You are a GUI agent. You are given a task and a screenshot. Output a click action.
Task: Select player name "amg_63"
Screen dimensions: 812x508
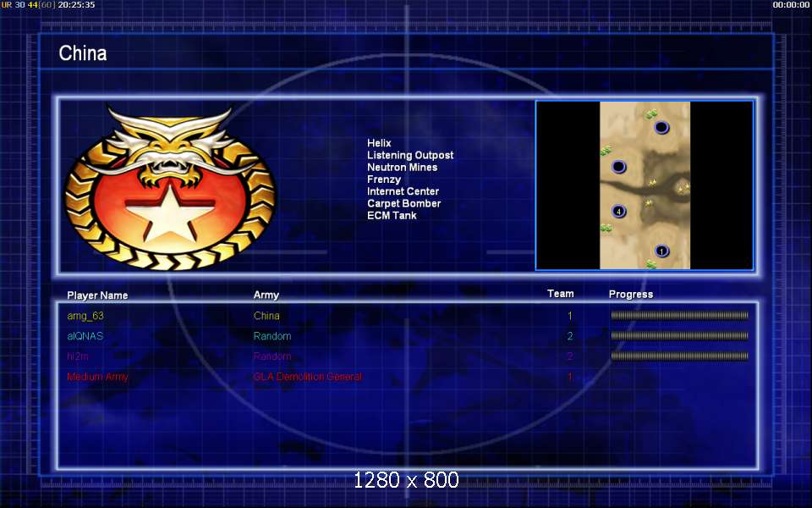(x=85, y=316)
